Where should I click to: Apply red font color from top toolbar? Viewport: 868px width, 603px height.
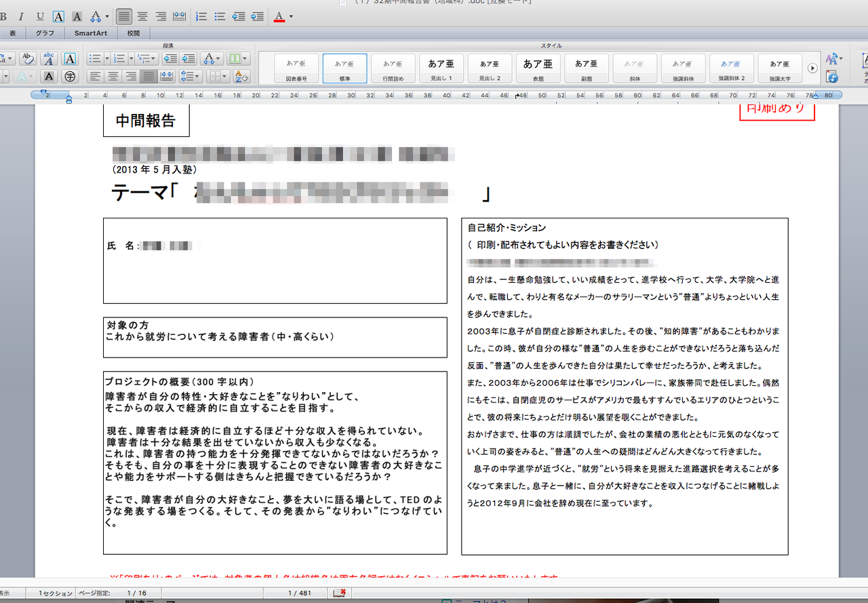(279, 16)
